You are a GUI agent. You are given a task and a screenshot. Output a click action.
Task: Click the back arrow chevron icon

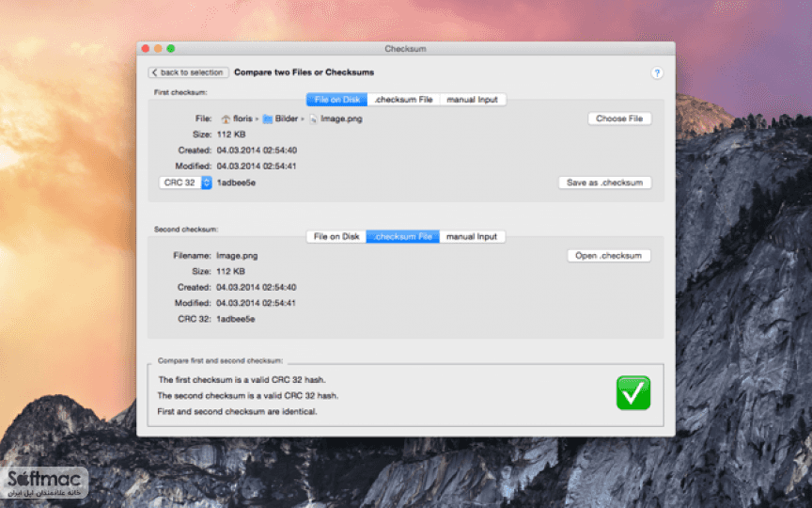point(154,72)
